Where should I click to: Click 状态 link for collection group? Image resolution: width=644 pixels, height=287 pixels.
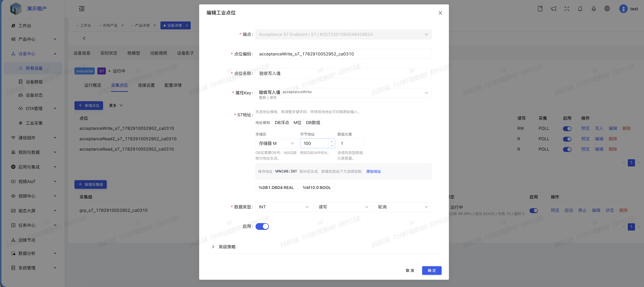click(609, 210)
